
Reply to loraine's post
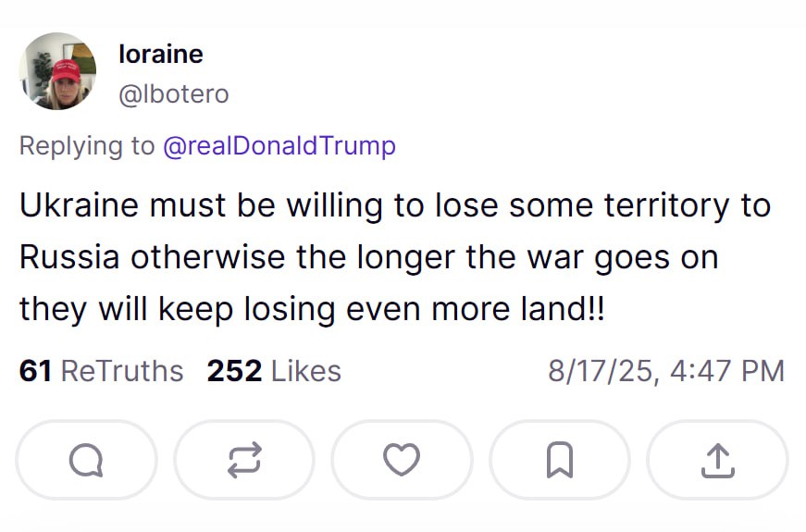pos(86,460)
